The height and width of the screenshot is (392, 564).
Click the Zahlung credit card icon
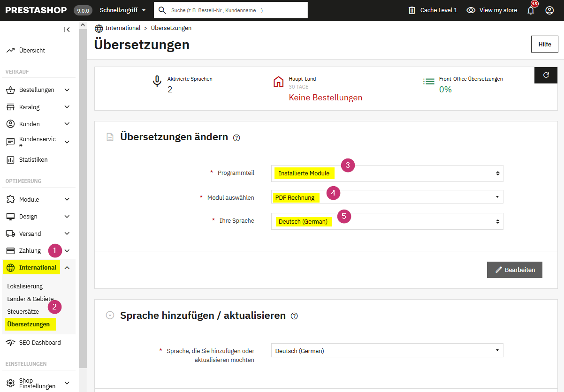[x=10, y=250]
